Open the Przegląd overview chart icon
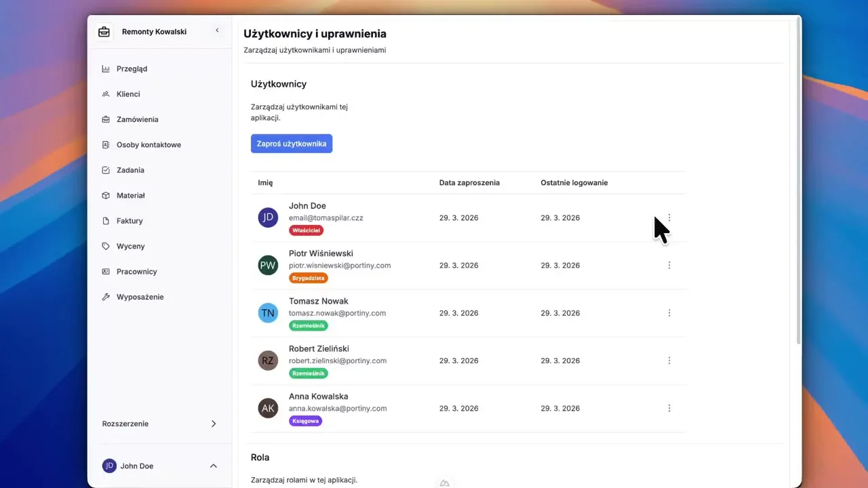This screenshot has height=488, width=868. [x=106, y=68]
